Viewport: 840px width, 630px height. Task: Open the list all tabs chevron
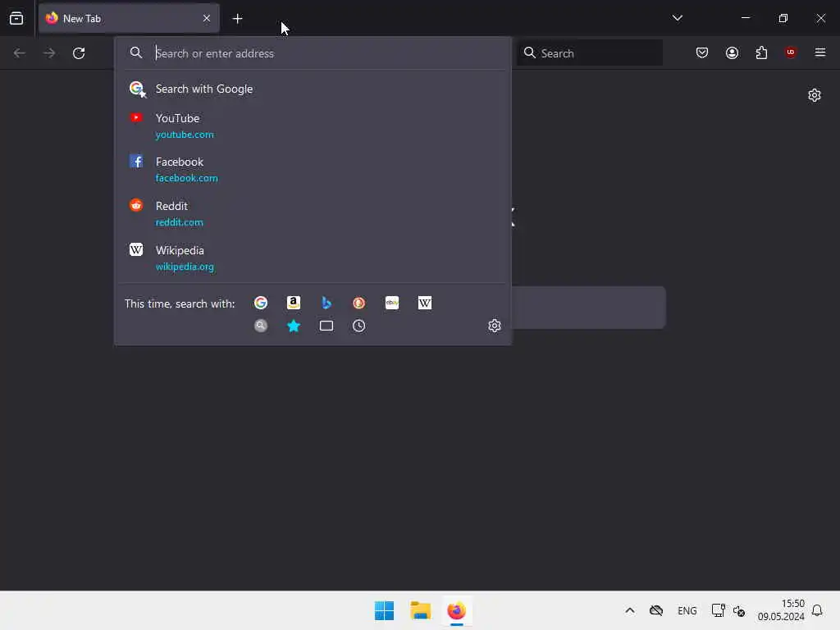tap(677, 18)
